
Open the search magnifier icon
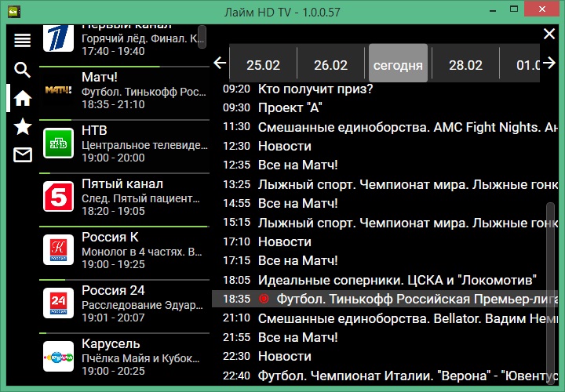click(x=22, y=70)
